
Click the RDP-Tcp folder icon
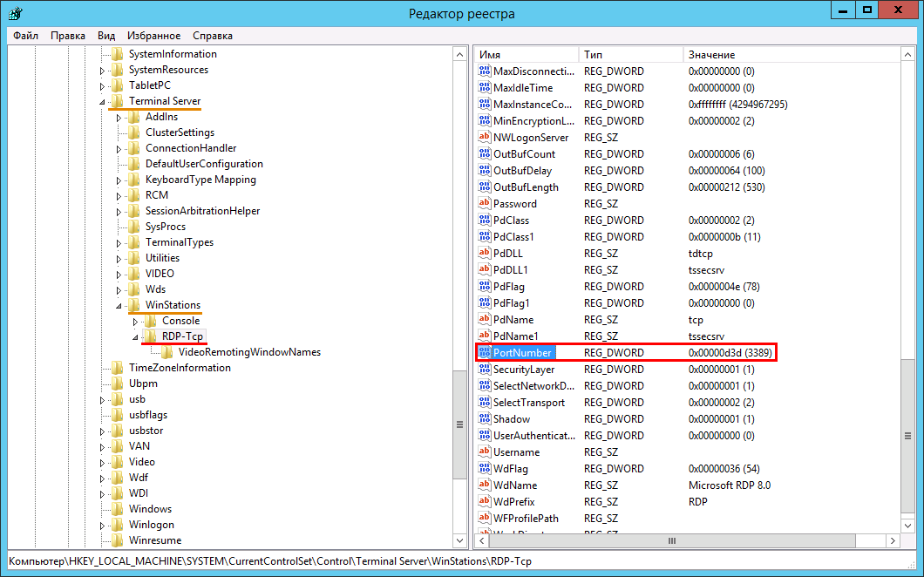151,336
